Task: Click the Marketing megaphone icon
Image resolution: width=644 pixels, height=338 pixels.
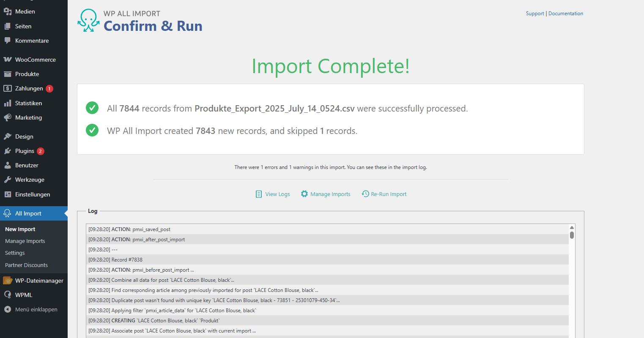Action: pos(7,117)
